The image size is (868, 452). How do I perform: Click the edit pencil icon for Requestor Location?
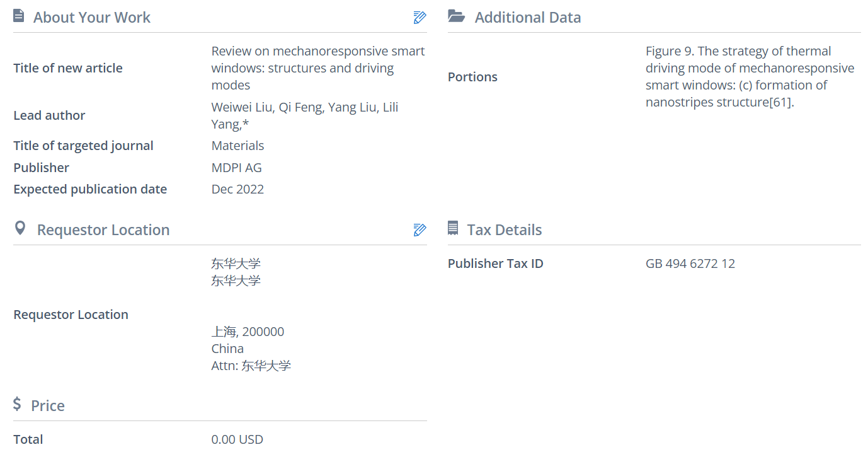coord(420,230)
